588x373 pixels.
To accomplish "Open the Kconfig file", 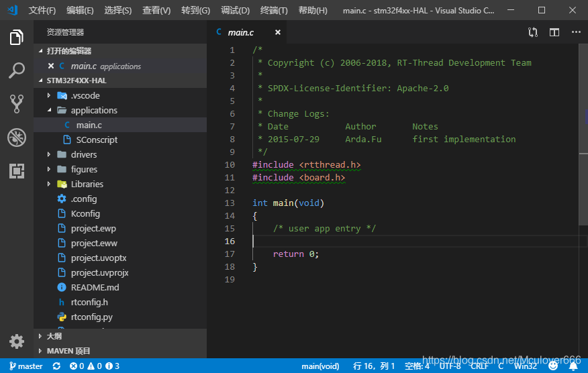I will pyautogui.click(x=120, y=214).
